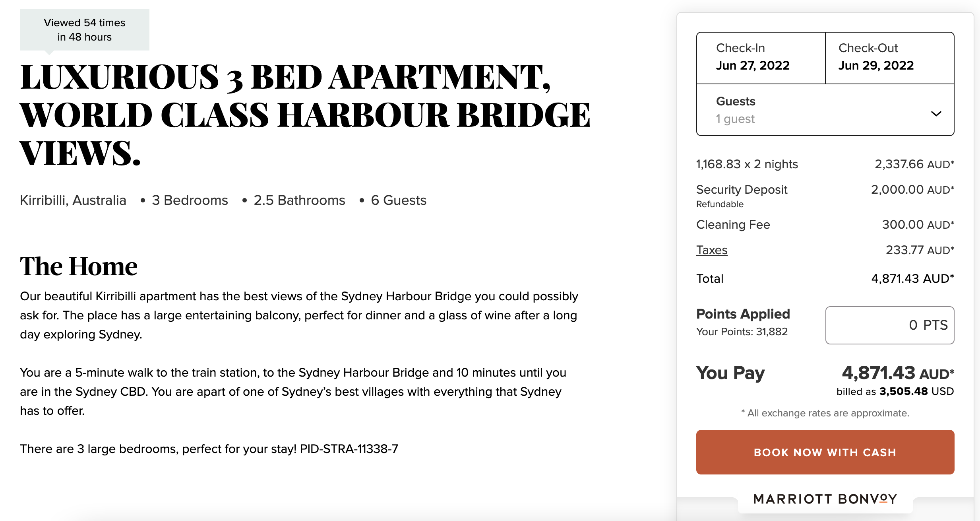Open the Check-Out date field

889,58
